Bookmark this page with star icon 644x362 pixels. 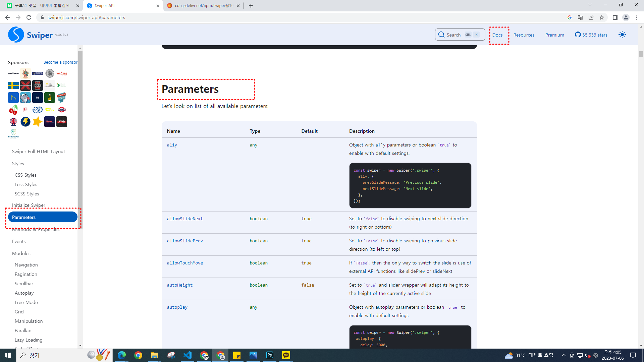tap(602, 17)
